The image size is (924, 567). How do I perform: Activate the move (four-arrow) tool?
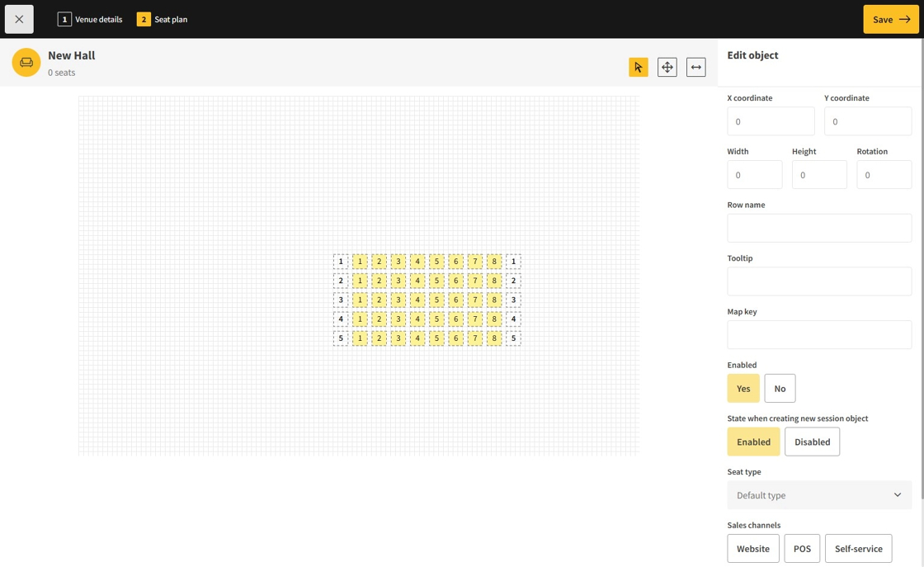point(667,67)
